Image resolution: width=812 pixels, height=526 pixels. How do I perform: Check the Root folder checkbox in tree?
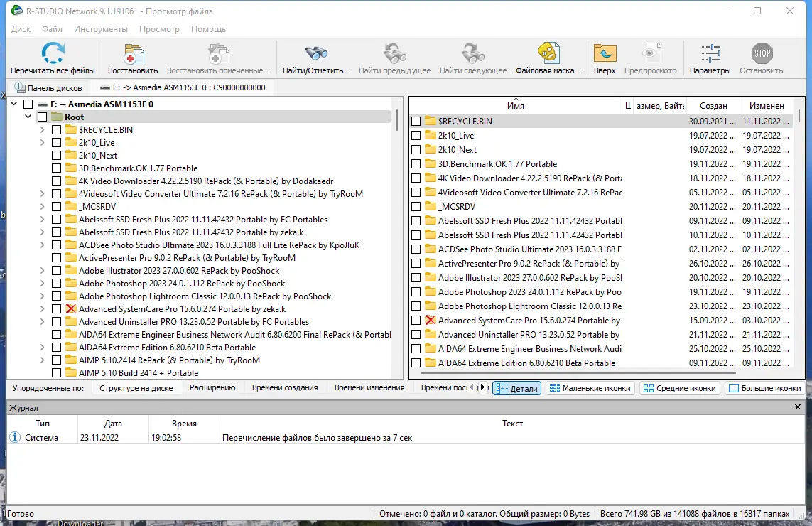click(43, 117)
